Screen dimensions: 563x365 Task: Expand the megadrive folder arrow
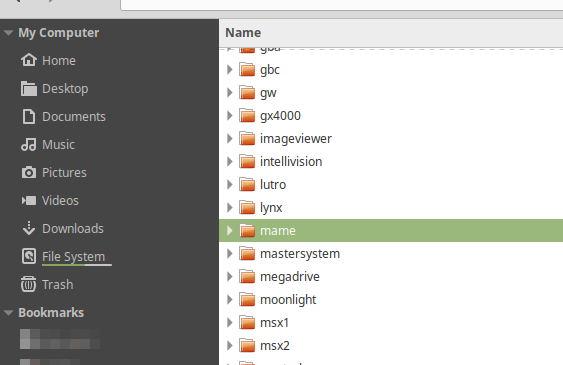(x=230, y=276)
